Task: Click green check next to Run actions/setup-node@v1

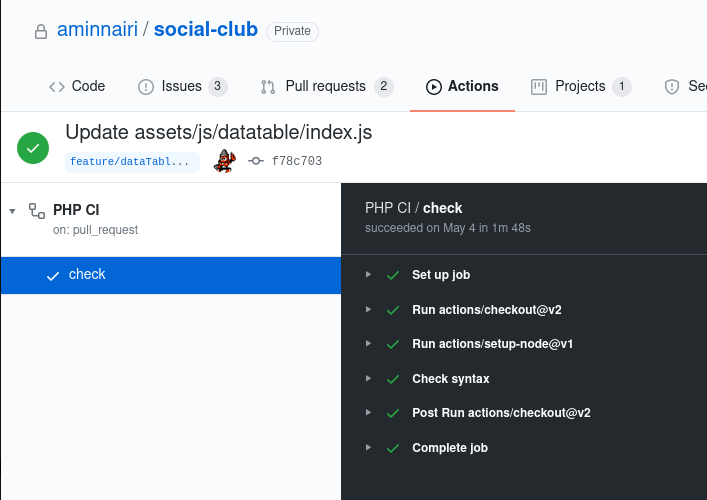Action: coord(393,344)
